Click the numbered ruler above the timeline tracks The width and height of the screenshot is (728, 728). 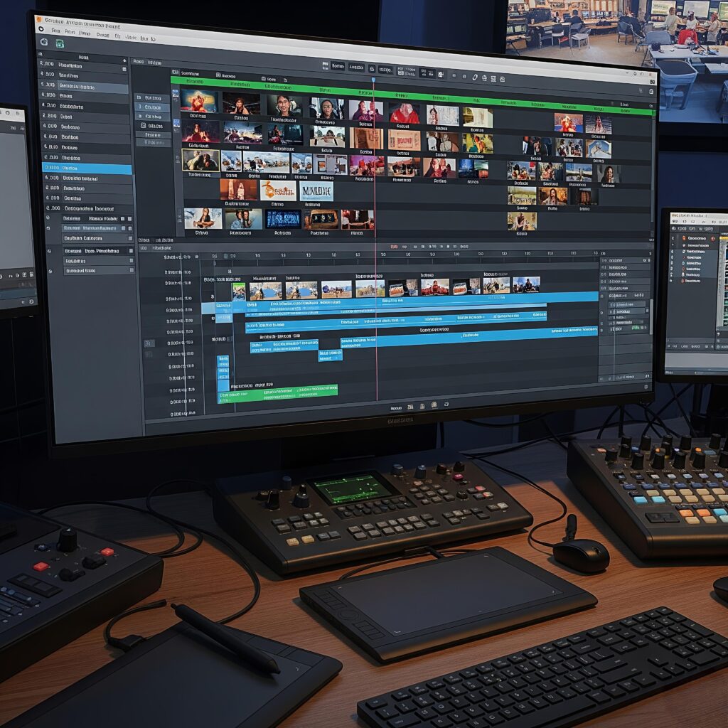tap(400, 255)
